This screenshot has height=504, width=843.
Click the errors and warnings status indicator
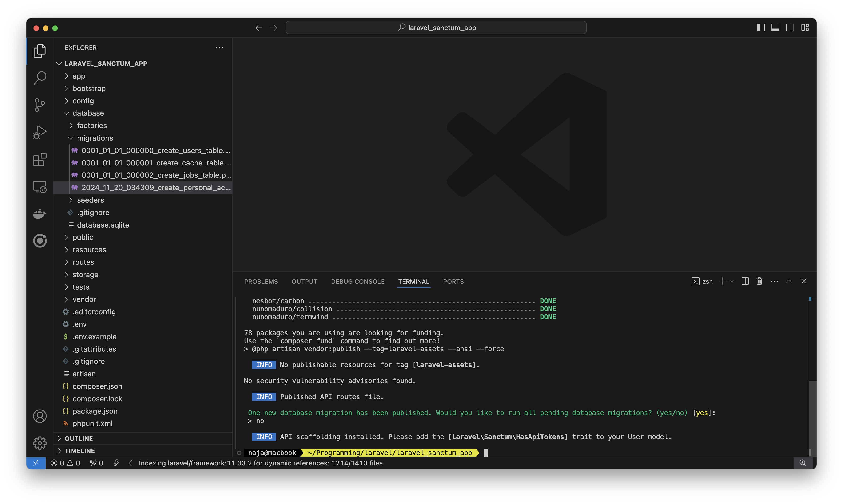(x=65, y=463)
